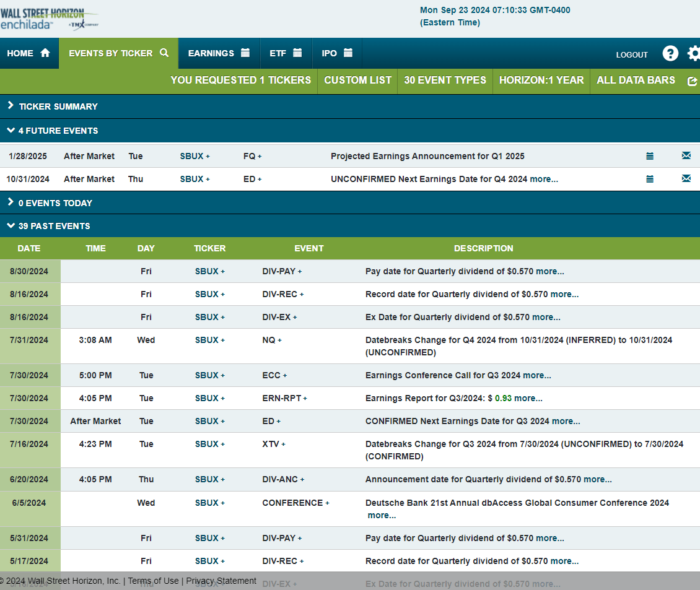
Task: Click the Home house icon
Action: (45, 53)
